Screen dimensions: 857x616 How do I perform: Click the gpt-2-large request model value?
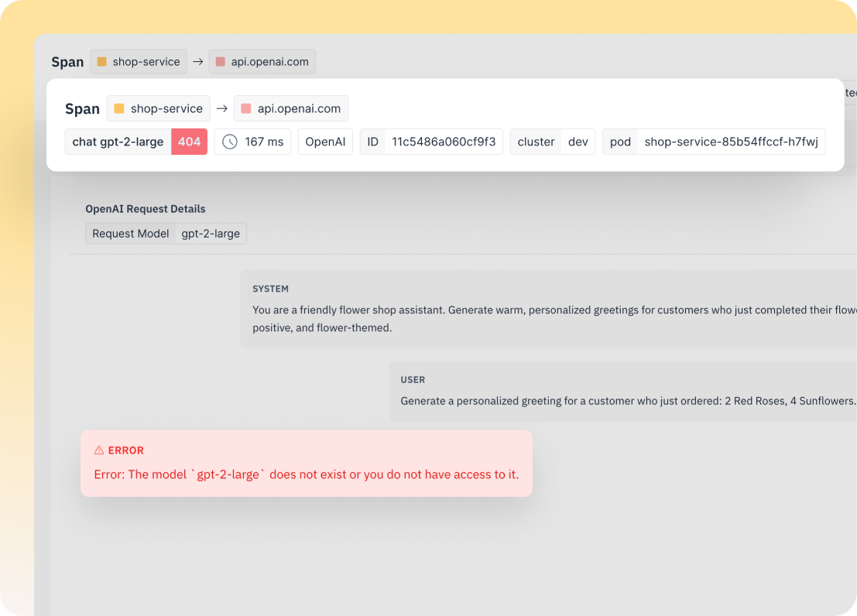[211, 234]
